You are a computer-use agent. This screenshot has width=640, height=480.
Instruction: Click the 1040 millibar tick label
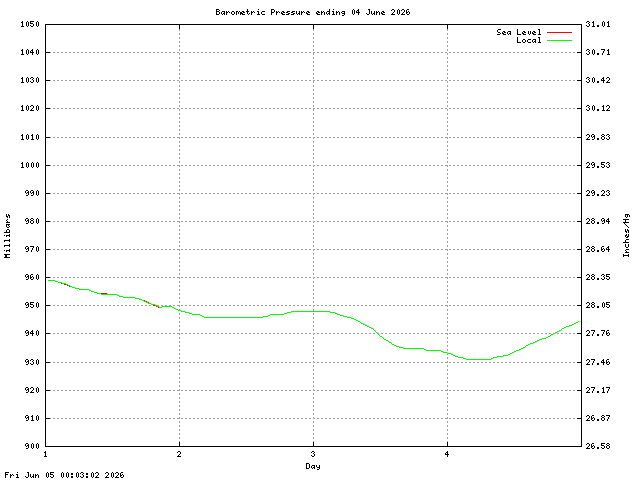[x=30, y=52]
